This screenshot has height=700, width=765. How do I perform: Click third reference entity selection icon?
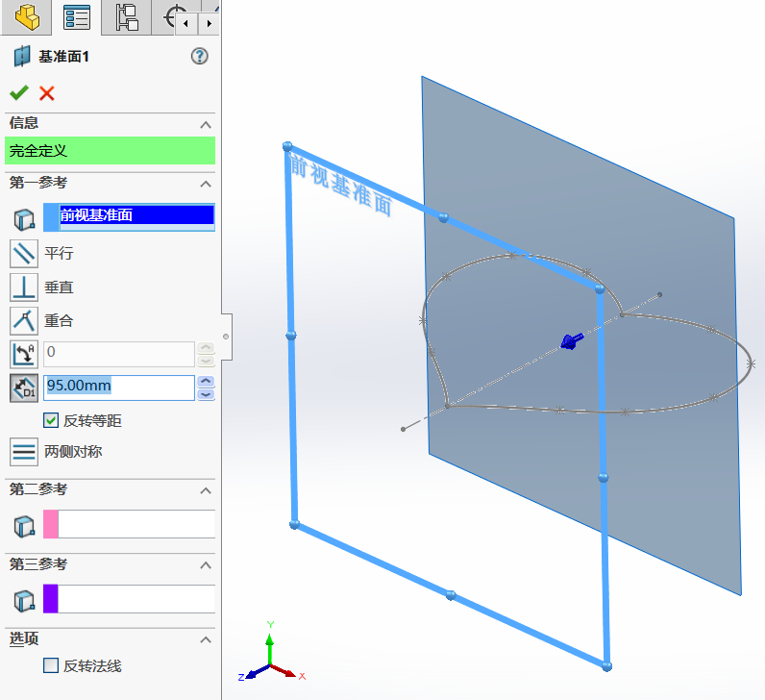(24, 601)
